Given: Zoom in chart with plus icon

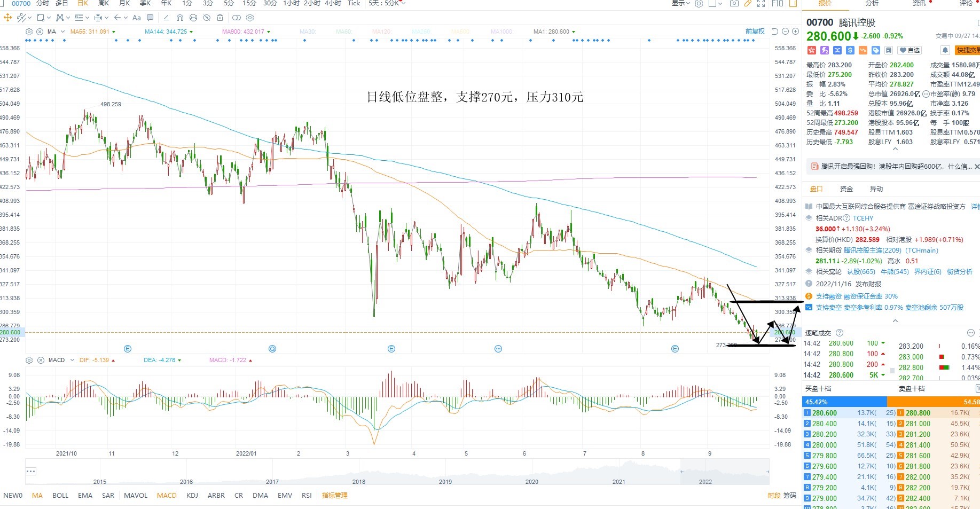Looking at the screenshot, I should click(795, 32).
